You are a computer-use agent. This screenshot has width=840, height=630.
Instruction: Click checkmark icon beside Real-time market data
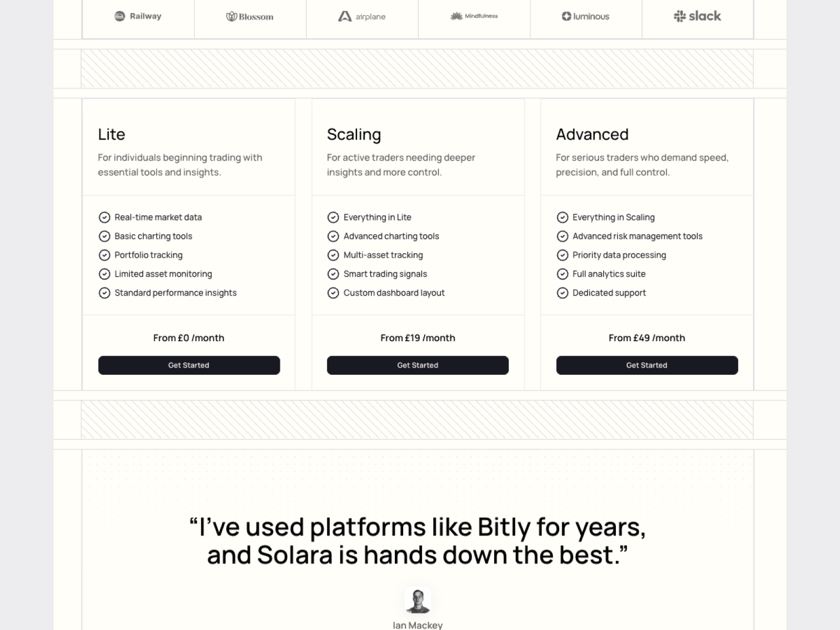(104, 217)
